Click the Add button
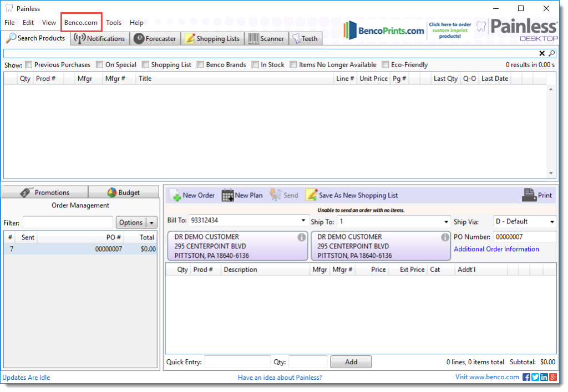Viewport: 568px width, 392px height. click(x=351, y=362)
